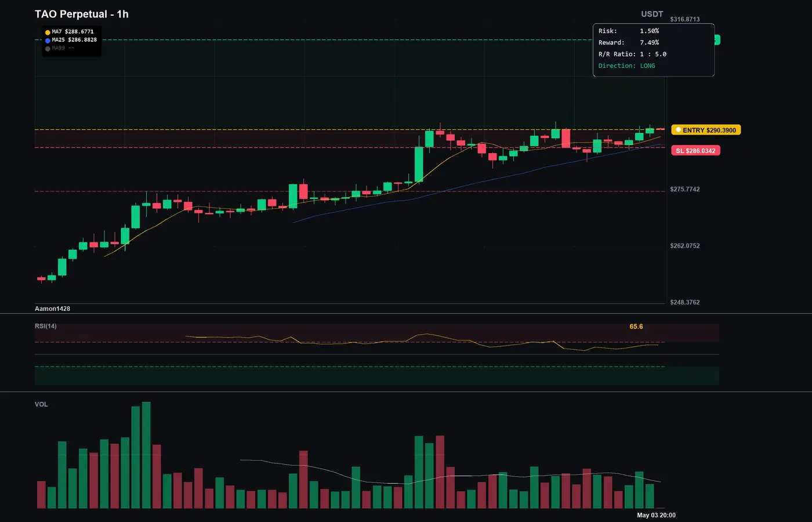The image size is (812, 522).
Task: Click the MA7 $288.6771 legend value
Action: click(72, 32)
